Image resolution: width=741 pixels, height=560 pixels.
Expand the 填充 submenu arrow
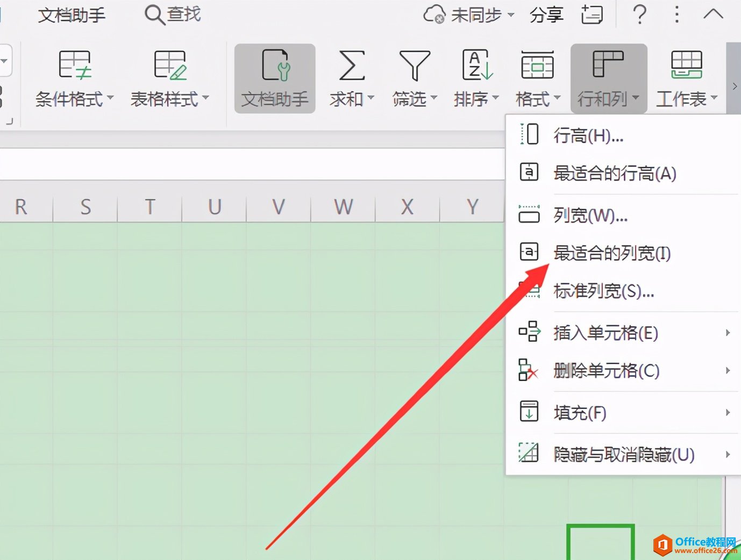[728, 412]
